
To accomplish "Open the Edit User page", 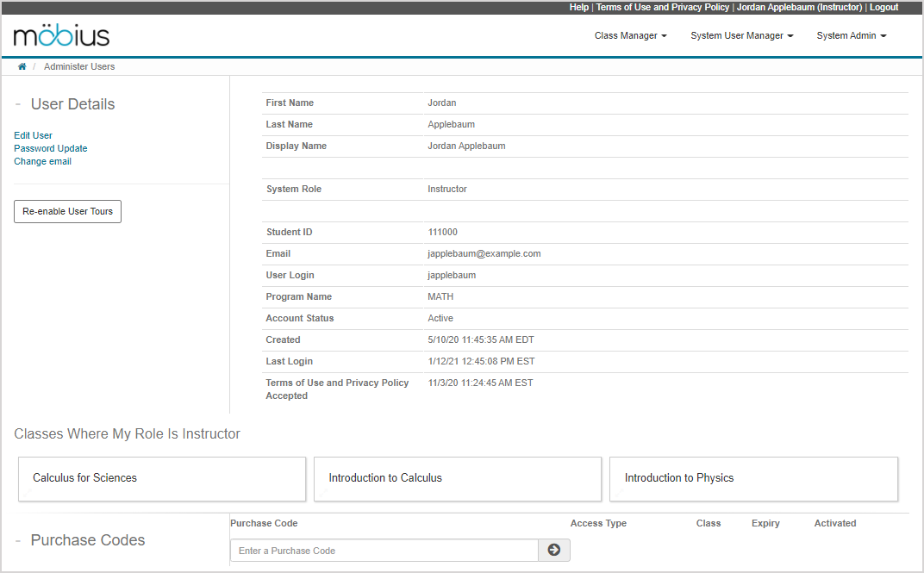I will click(x=33, y=135).
